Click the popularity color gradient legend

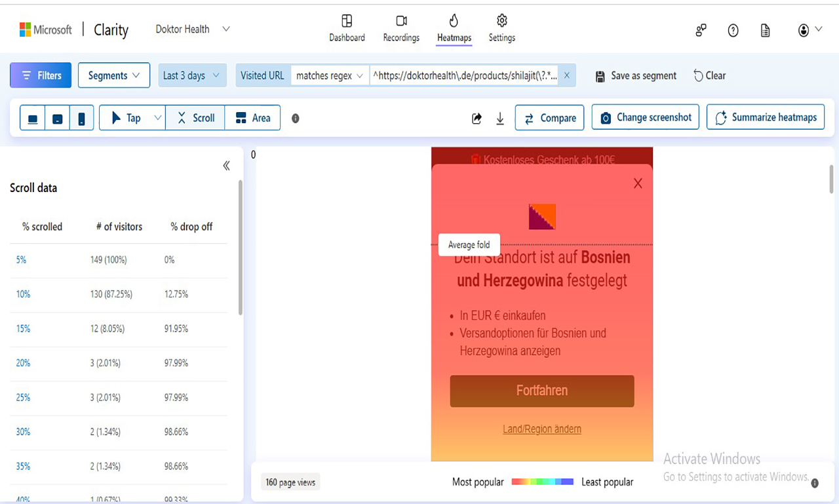[x=542, y=482]
